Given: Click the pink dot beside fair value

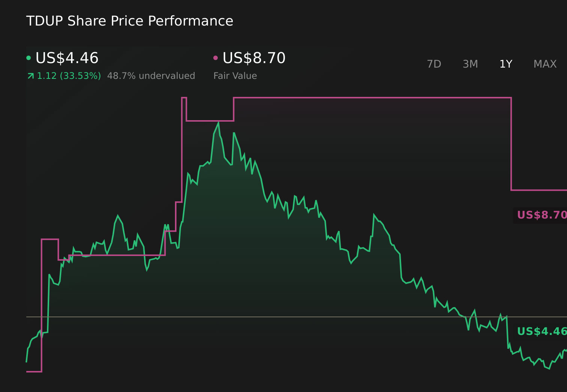Looking at the screenshot, I should 216,58.
